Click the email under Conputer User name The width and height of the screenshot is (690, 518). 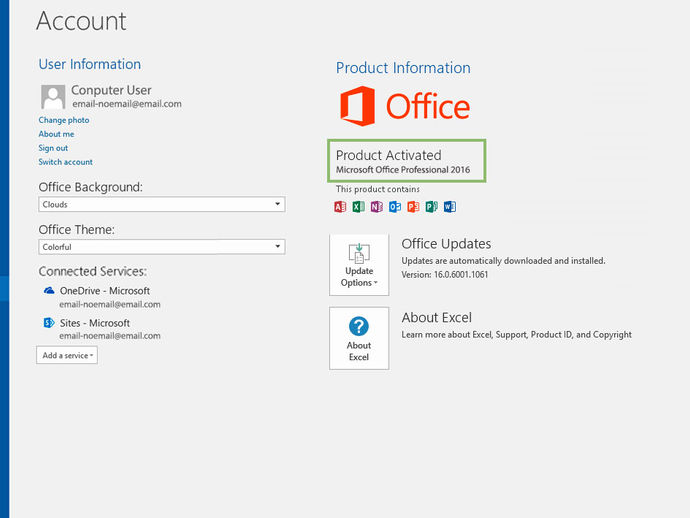[x=127, y=104]
